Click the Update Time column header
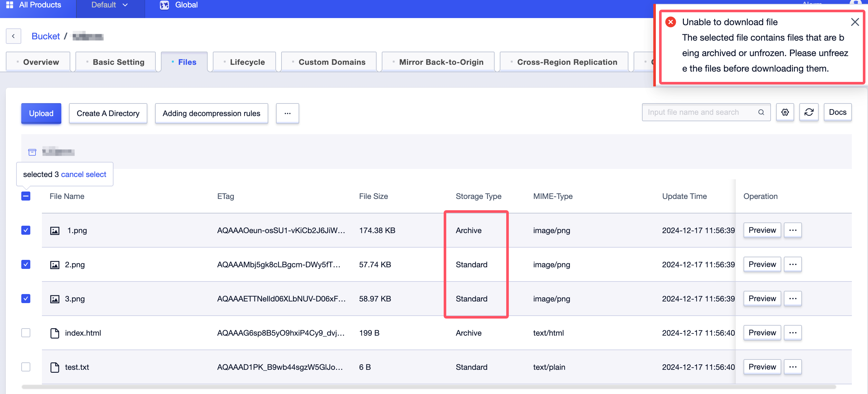 (x=684, y=196)
